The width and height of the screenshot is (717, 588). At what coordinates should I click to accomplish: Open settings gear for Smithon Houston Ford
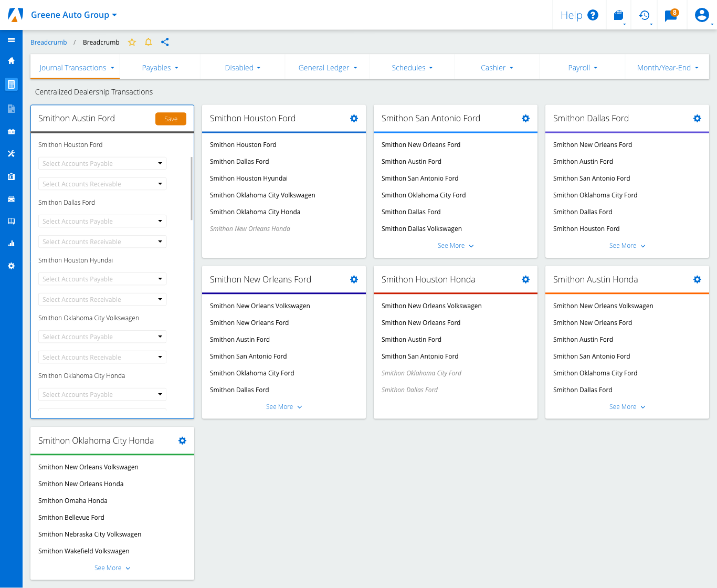coord(354,119)
